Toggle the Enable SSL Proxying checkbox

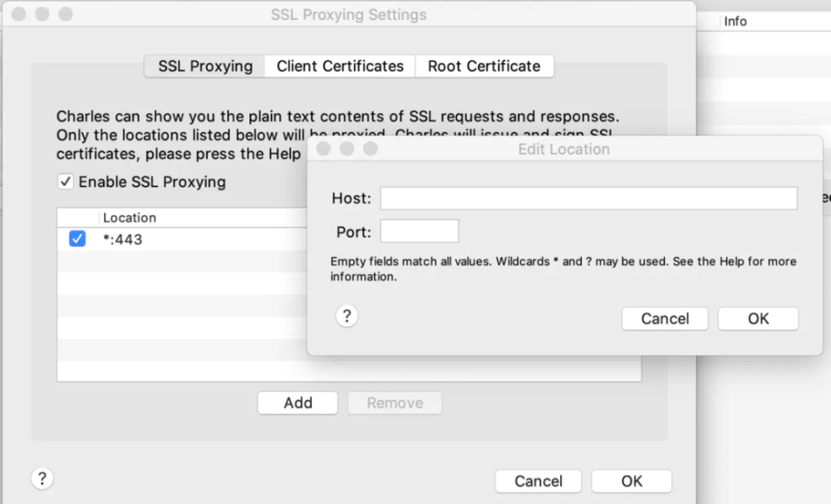pos(65,182)
